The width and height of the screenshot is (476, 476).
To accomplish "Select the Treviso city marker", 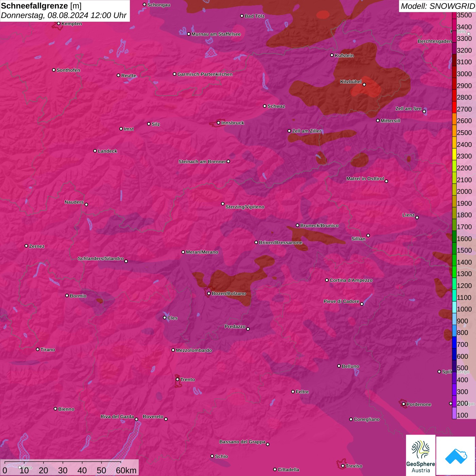I will tap(343, 466).
